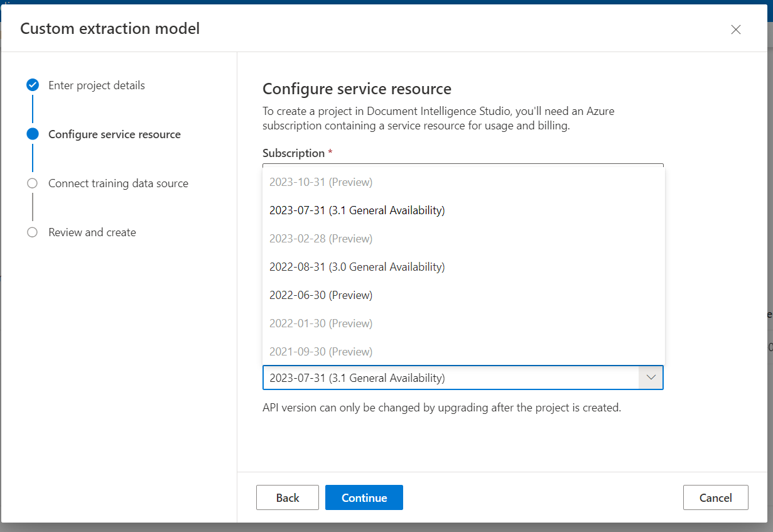The image size is (773, 532).
Task: Click the API version combo box field
Action: point(450,377)
